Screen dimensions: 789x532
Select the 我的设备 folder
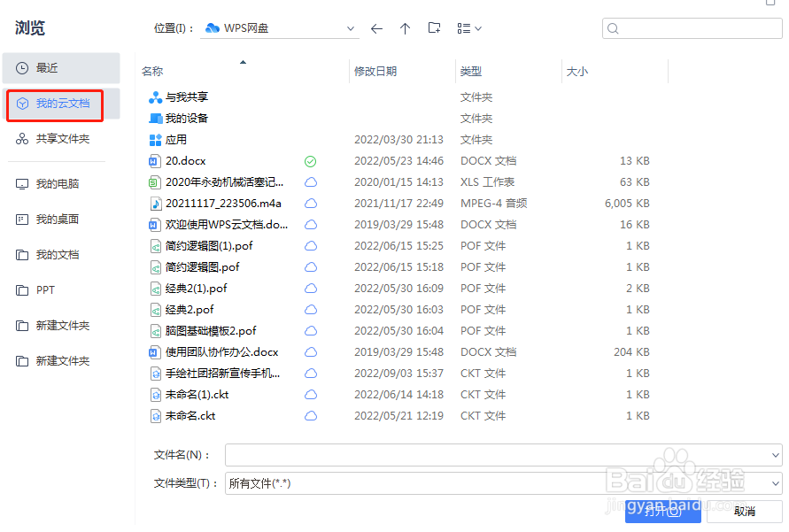[x=187, y=118]
